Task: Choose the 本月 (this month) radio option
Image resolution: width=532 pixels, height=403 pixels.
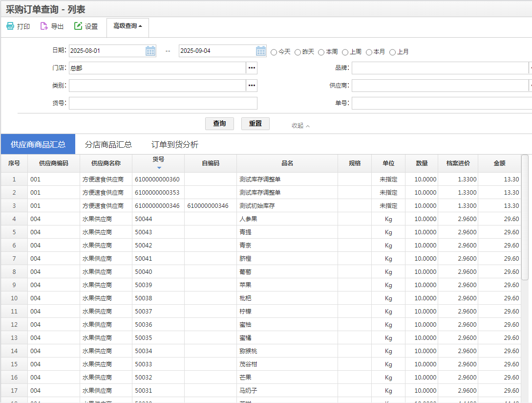Action: pos(369,52)
